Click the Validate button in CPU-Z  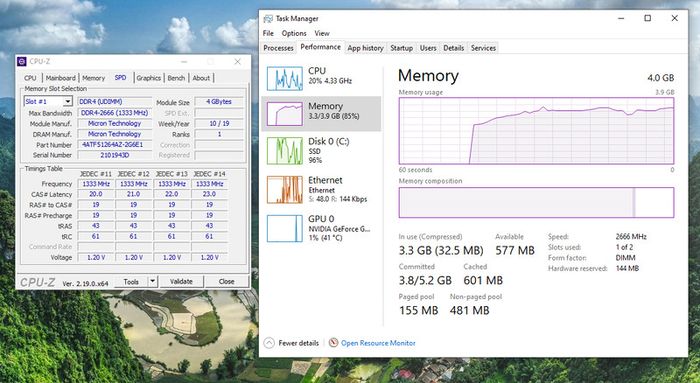[181, 282]
